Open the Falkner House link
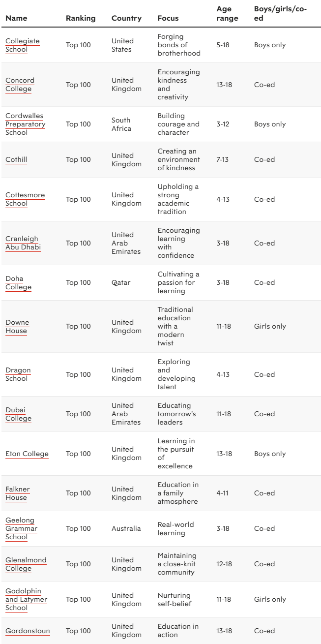 coord(17,493)
